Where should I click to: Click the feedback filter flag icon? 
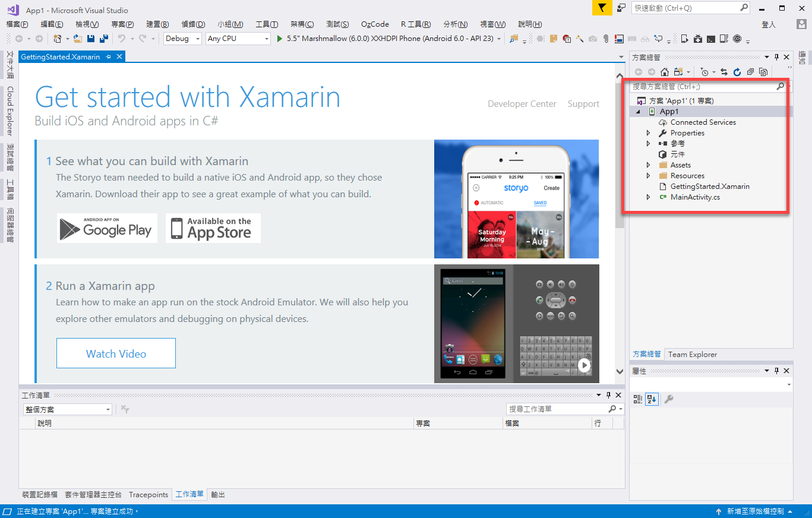[x=602, y=8]
